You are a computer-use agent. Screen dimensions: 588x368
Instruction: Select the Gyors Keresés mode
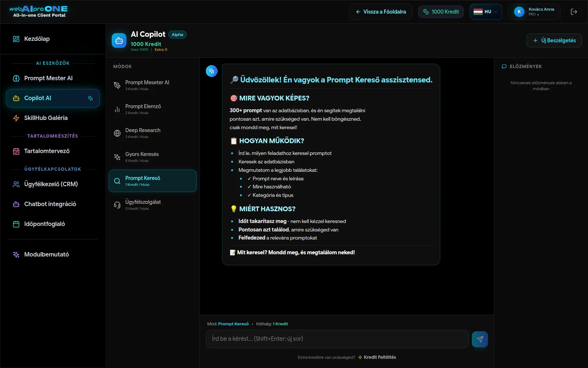[153, 157]
